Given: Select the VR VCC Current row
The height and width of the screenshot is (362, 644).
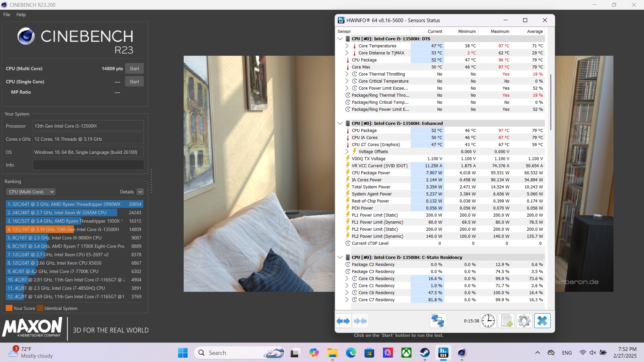Looking at the screenshot, I should click(445, 166).
